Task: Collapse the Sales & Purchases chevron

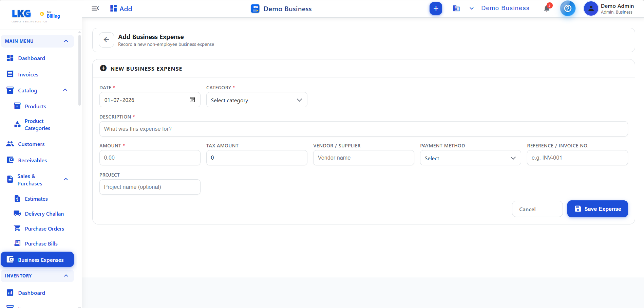Action: 66,179
